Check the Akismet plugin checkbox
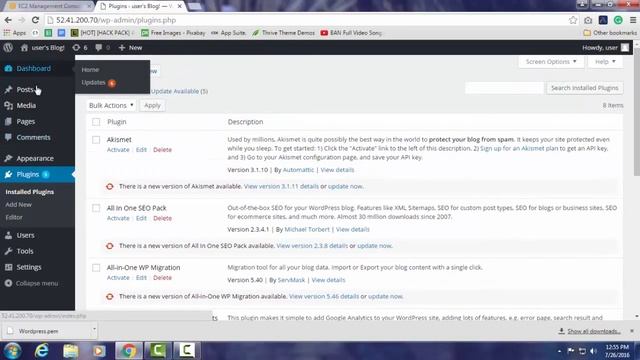This screenshot has width=640, height=360. tap(96, 140)
